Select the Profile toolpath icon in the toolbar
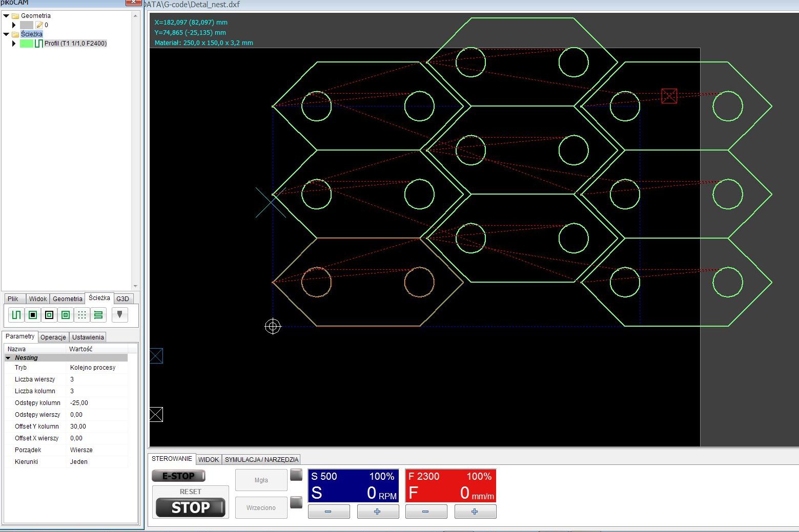The image size is (799, 532). 16,315
